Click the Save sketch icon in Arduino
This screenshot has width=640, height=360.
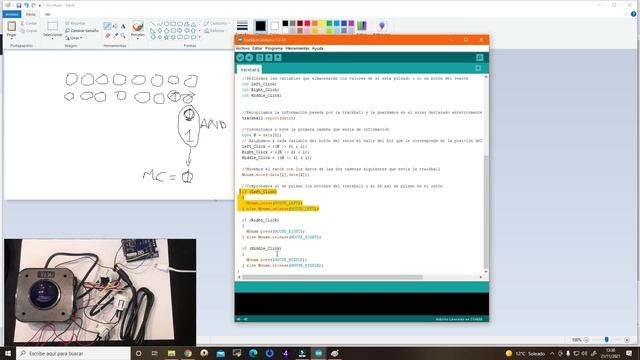coord(278,58)
